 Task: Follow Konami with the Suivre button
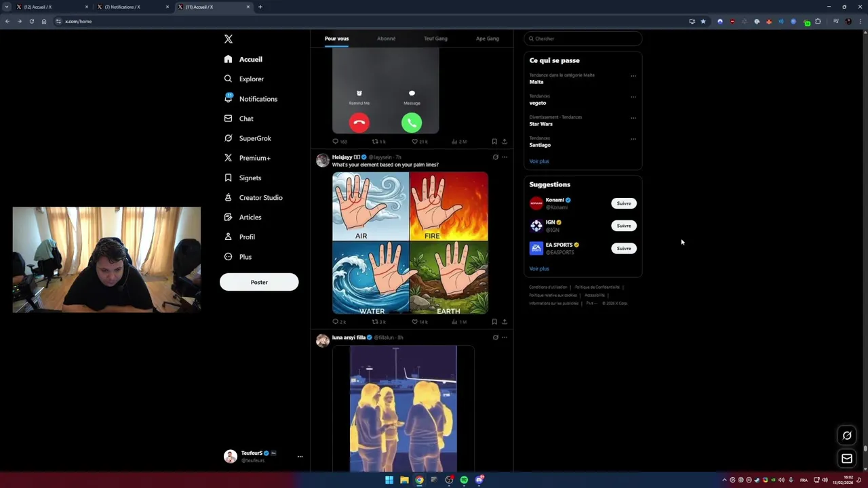click(x=624, y=203)
